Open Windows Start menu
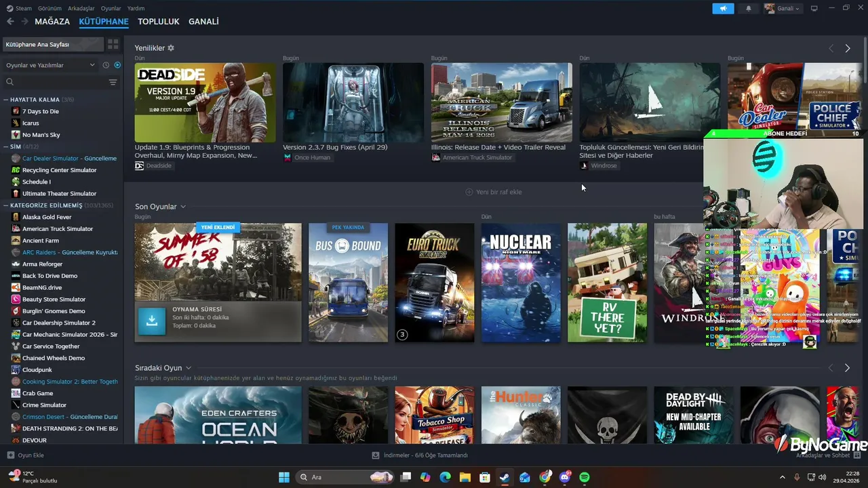The image size is (868, 488). point(284,477)
